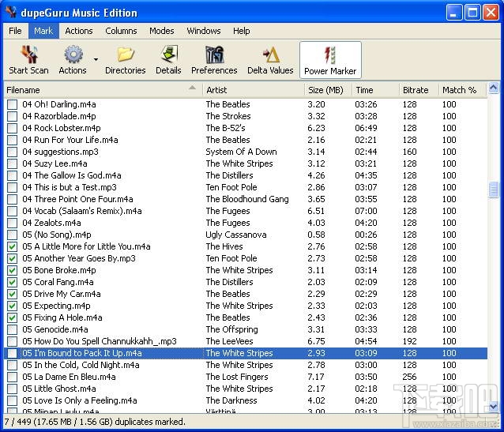This screenshot has height=432, width=504.
Task: Open the Help menu
Action: click(242, 31)
